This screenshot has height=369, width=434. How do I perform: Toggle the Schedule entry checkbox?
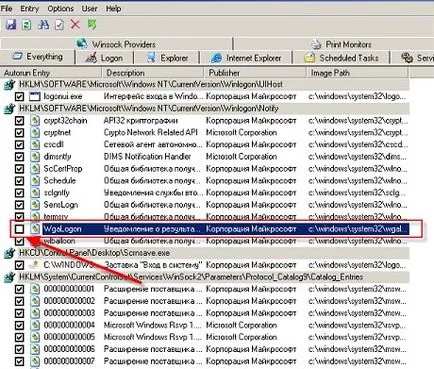tap(20, 181)
